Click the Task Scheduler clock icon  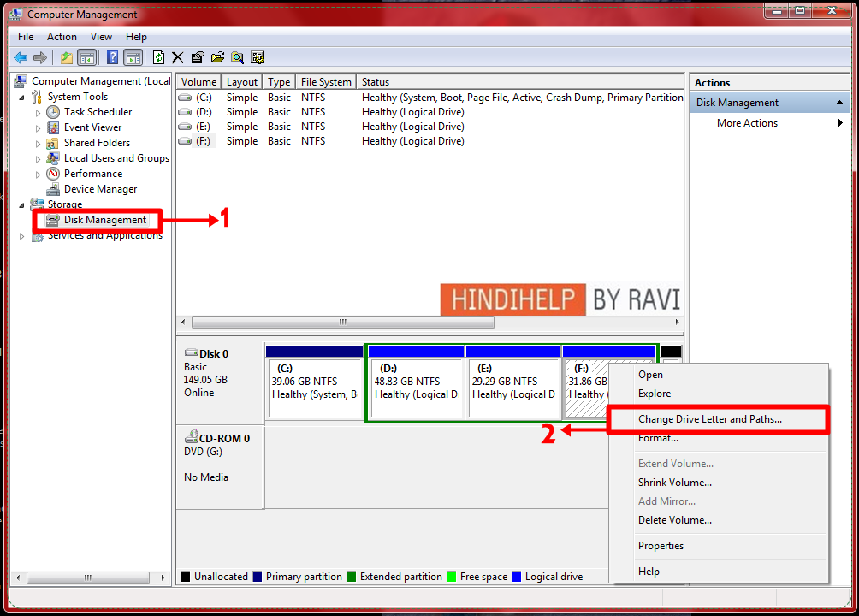tap(52, 112)
